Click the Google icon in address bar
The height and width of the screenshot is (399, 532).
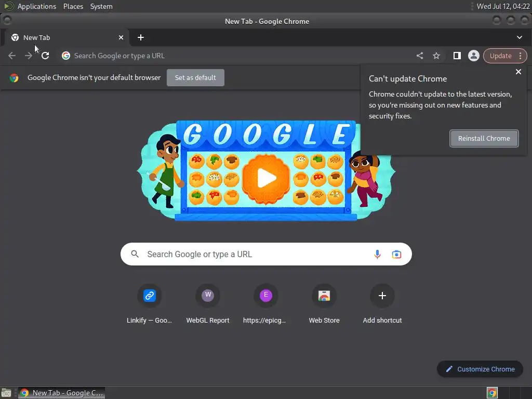pyautogui.click(x=66, y=56)
